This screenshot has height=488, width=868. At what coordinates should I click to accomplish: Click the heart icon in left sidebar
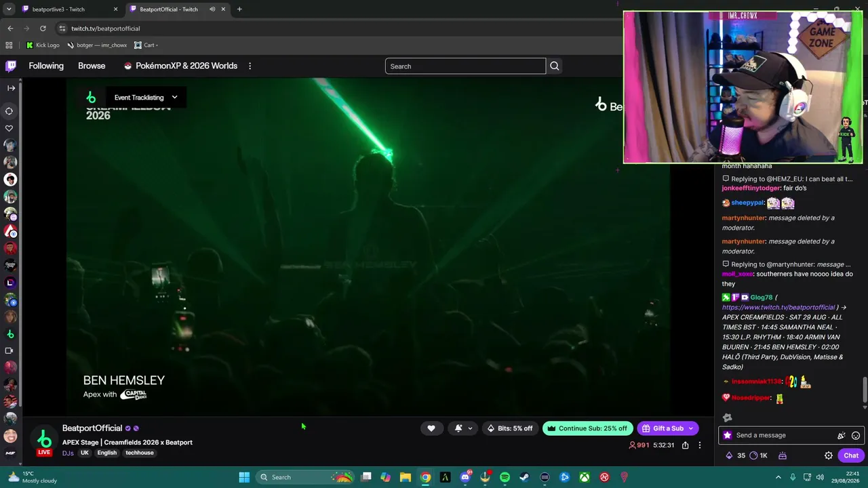(x=9, y=128)
